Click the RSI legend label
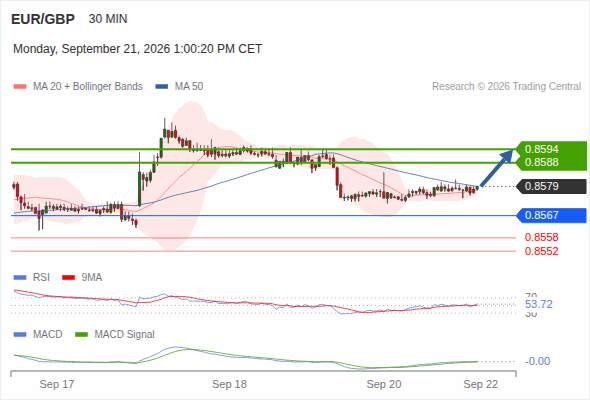This screenshot has width=590, height=400. point(41,278)
